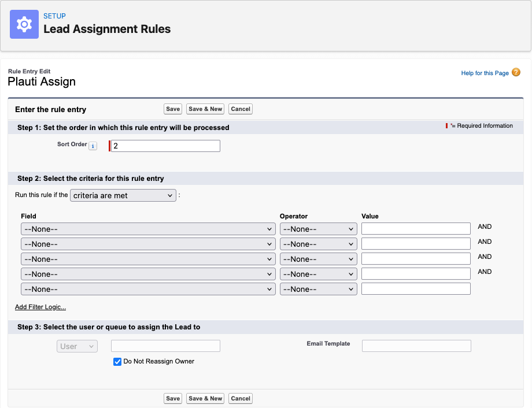This screenshot has height=408, width=532.
Task: Open the User type dropdown in Step 3
Action: click(77, 346)
